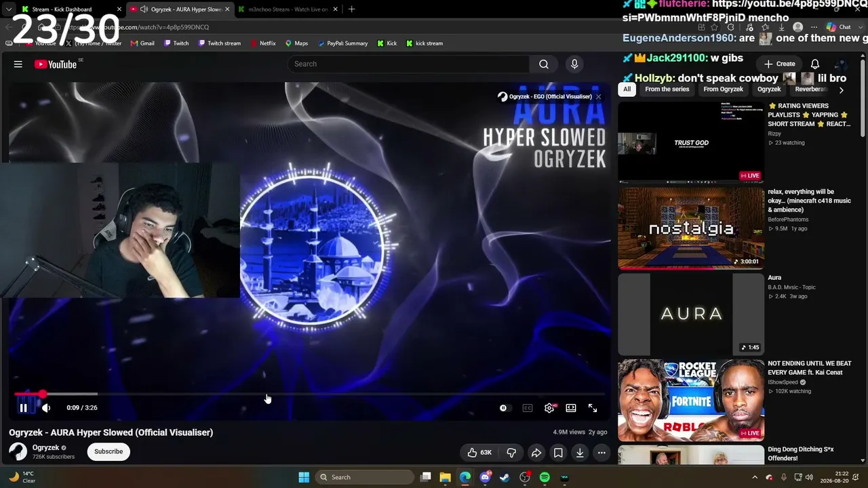Viewport: 868px width, 488px height.
Task: Show more filter chips with the right arrow
Action: coord(841,89)
